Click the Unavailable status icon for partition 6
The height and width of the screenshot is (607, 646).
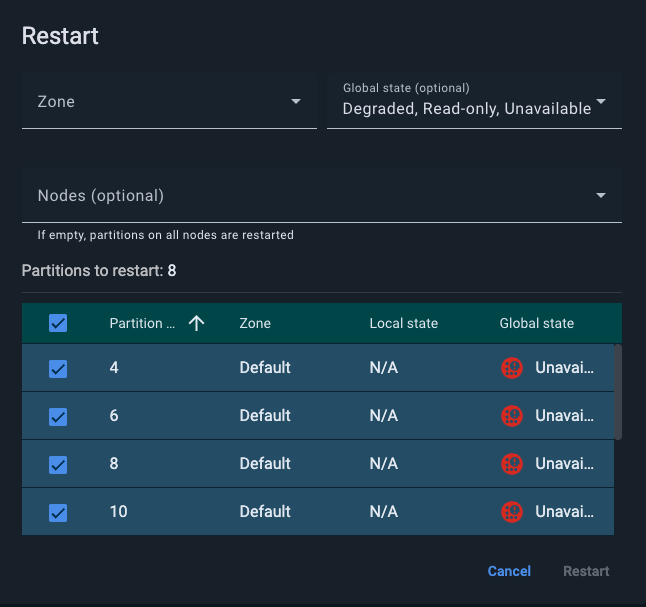(512, 416)
